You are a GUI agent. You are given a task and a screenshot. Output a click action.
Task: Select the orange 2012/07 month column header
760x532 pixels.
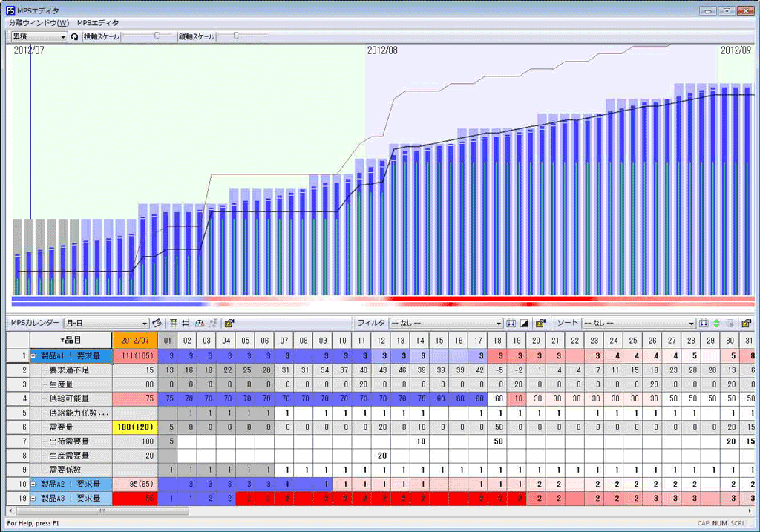tap(135, 340)
